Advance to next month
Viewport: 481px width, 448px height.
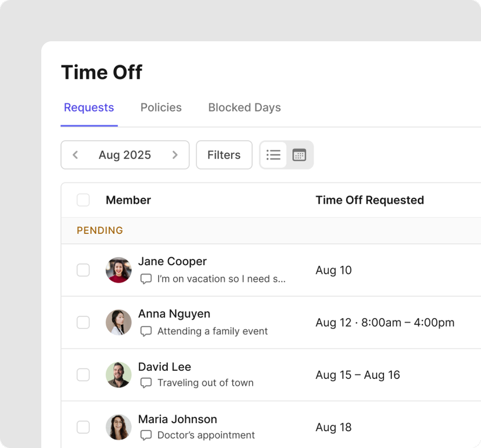175,155
